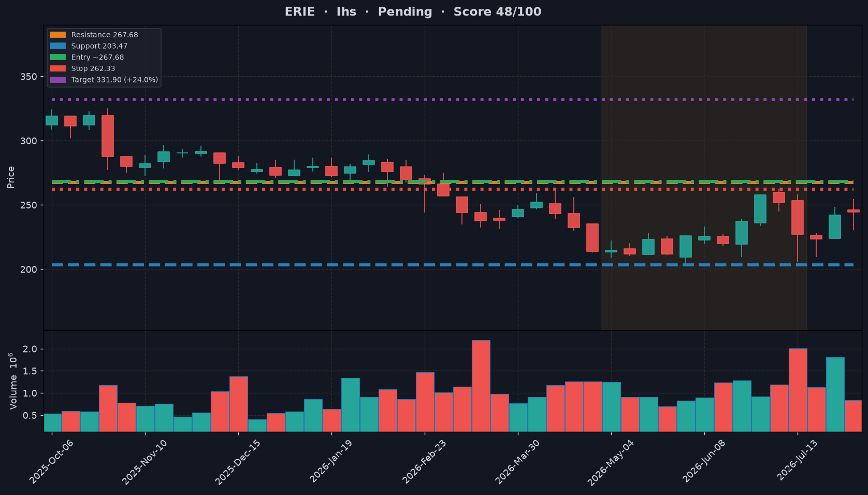Click the purple Target legend swatch
The width and height of the screenshot is (868, 495).
pos(57,80)
